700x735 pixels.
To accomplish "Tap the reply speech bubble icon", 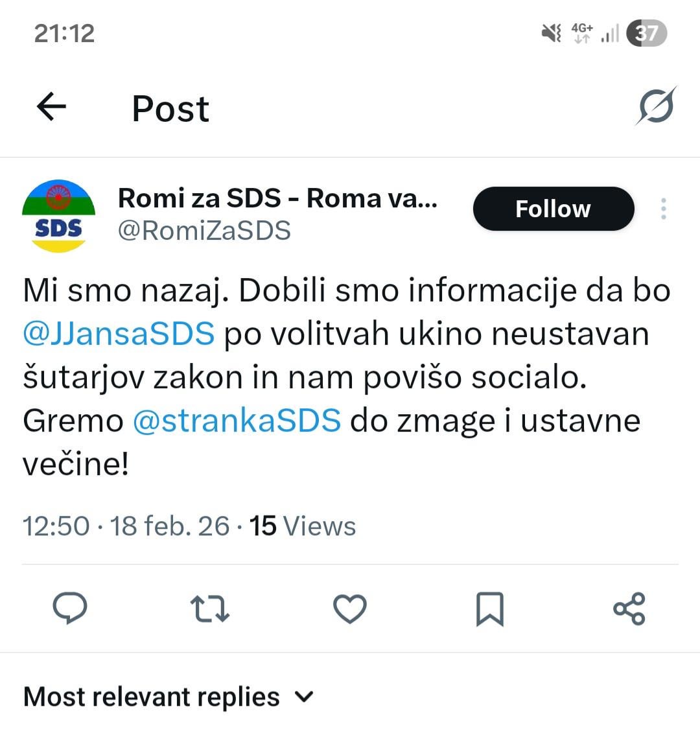I will [x=70, y=608].
